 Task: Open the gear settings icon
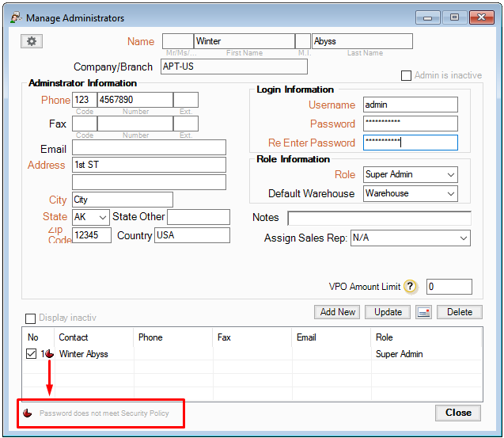pos(32,41)
